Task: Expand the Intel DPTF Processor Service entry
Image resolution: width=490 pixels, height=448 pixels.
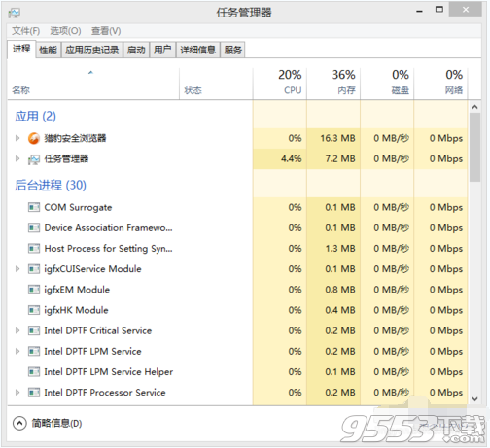Action: (17, 393)
